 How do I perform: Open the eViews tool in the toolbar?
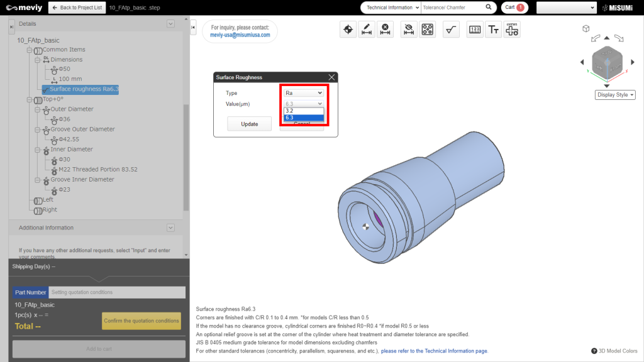(x=511, y=29)
